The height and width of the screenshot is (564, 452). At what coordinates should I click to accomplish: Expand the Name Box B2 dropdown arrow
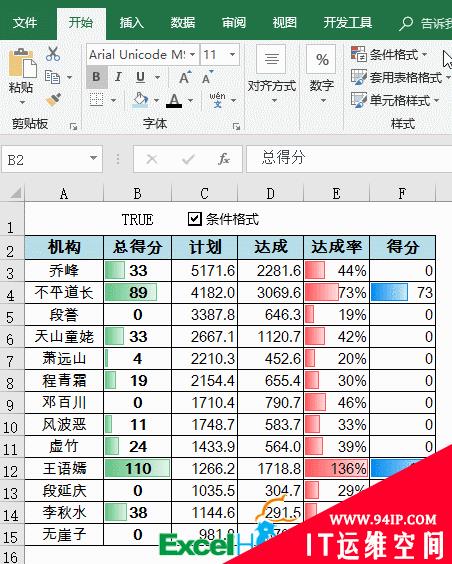click(x=93, y=159)
